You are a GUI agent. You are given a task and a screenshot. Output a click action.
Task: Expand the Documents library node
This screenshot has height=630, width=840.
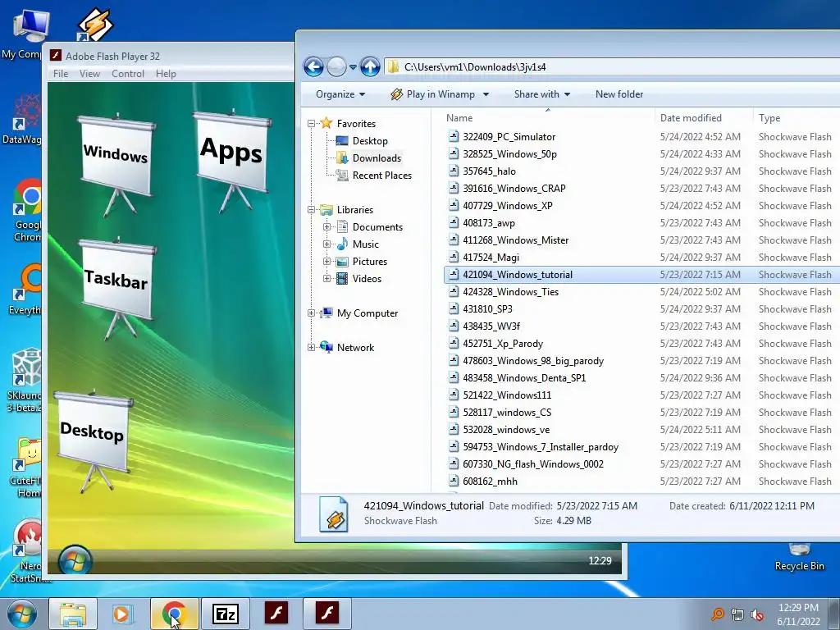point(326,227)
